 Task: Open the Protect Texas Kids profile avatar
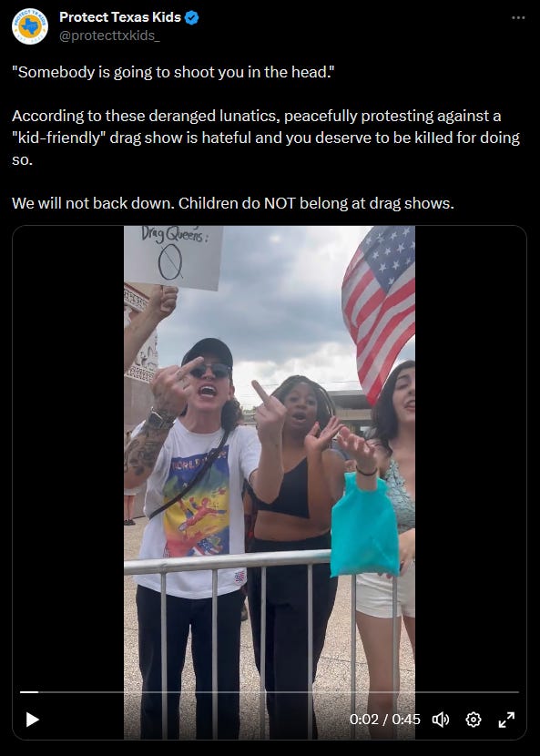pyautogui.click(x=30, y=26)
